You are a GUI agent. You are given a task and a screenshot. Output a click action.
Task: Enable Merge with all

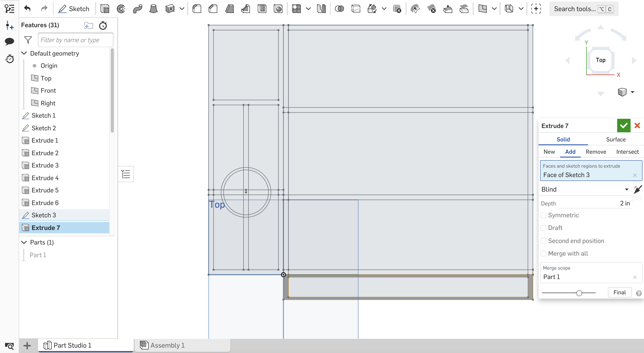pyautogui.click(x=543, y=253)
